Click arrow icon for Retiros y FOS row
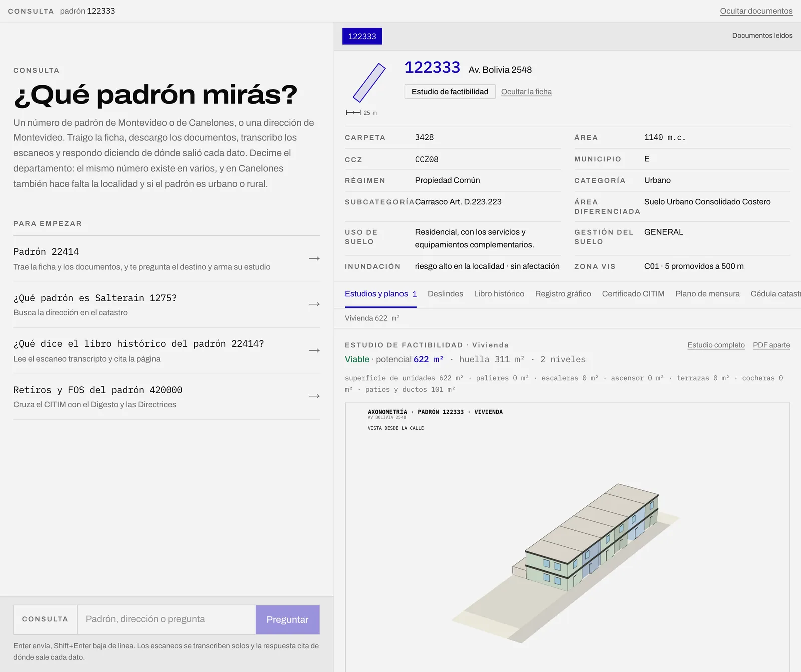The image size is (801, 672). click(x=314, y=396)
